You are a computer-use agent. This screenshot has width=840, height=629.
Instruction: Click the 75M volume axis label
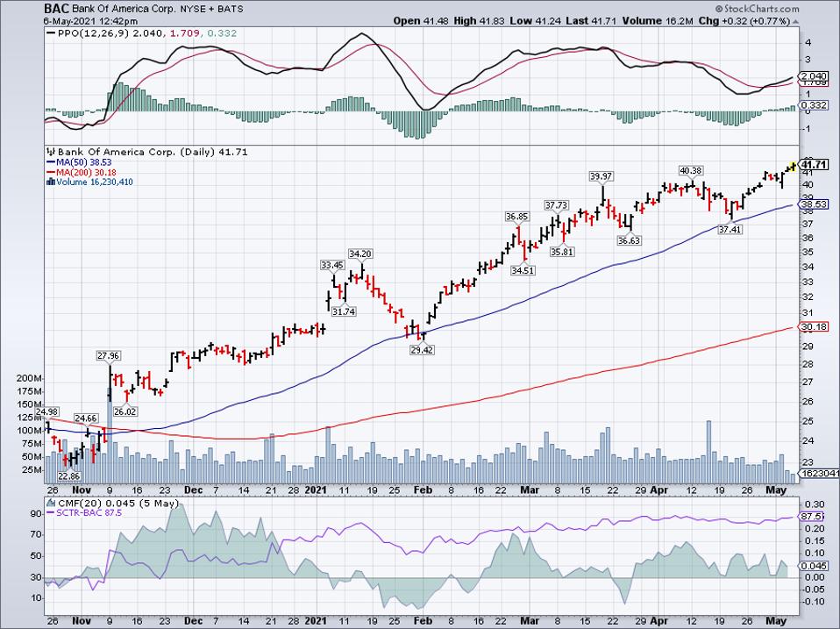[32, 444]
